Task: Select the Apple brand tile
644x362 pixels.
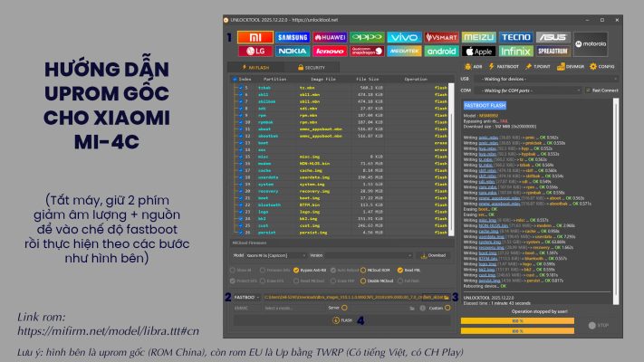Action: point(478,52)
